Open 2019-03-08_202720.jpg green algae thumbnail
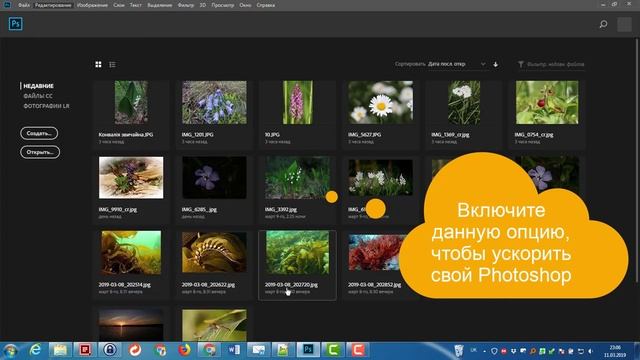 coord(298,253)
